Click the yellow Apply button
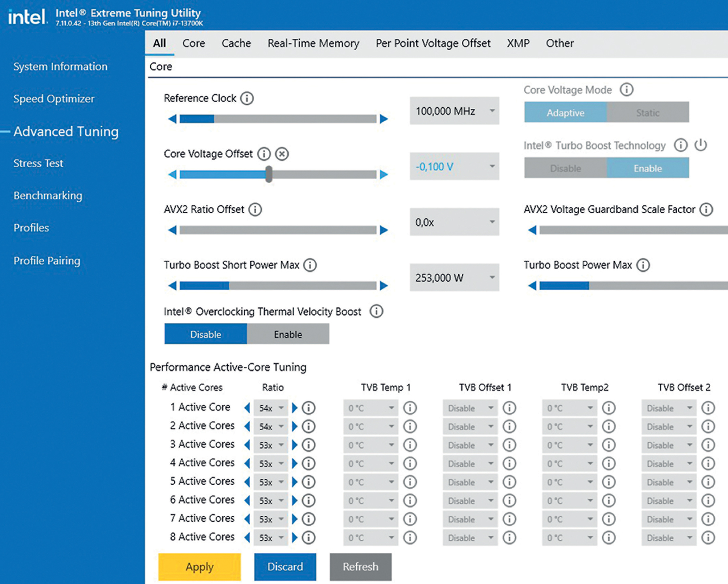 [x=199, y=567]
